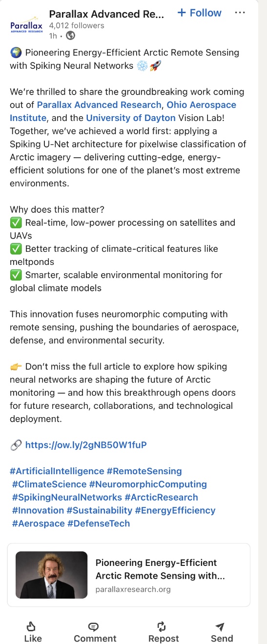Image resolution: width=267 pixels, height=644 pixels.
Task: Click the #NeuromorphicComputing hashtag
Action: 148,484
